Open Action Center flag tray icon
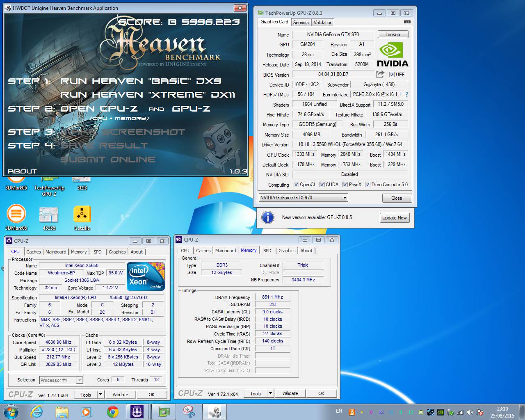This screenshot has width=525, height=420. (x=480, y=412)
